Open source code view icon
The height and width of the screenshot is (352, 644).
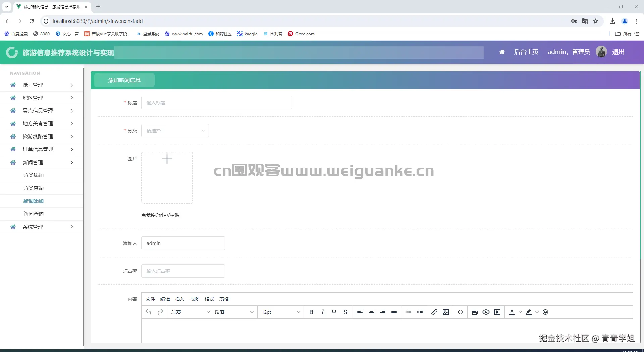[x=460, y=312]
